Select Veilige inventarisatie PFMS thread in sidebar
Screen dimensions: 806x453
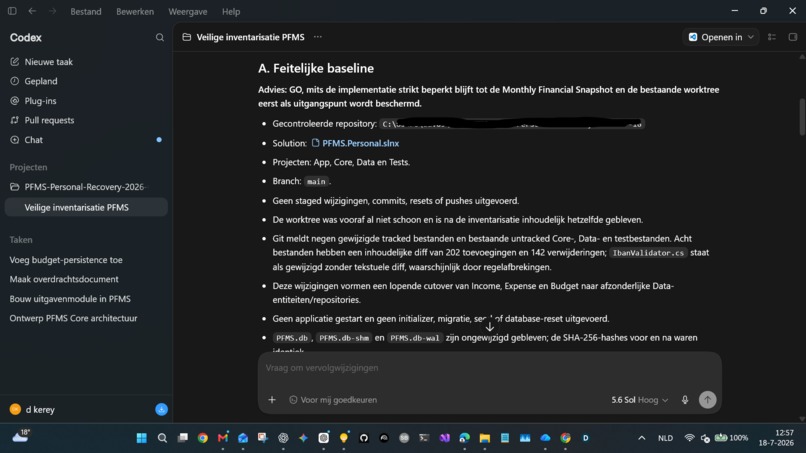click(x=86, y=207)
